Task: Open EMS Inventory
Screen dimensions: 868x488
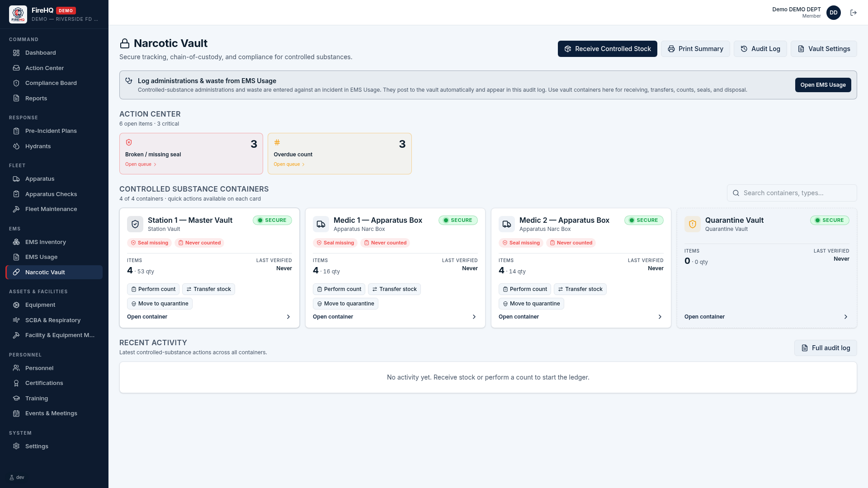Action: [54, 242]
